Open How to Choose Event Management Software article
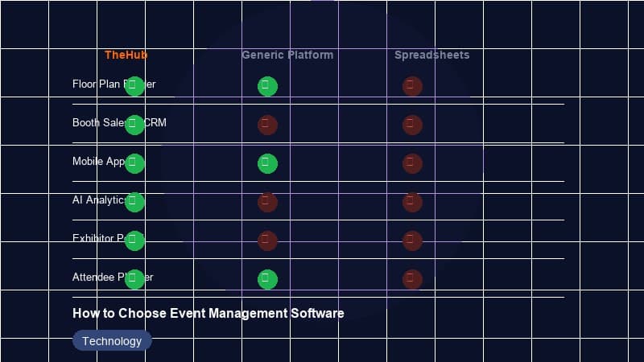 coord(208,314)
